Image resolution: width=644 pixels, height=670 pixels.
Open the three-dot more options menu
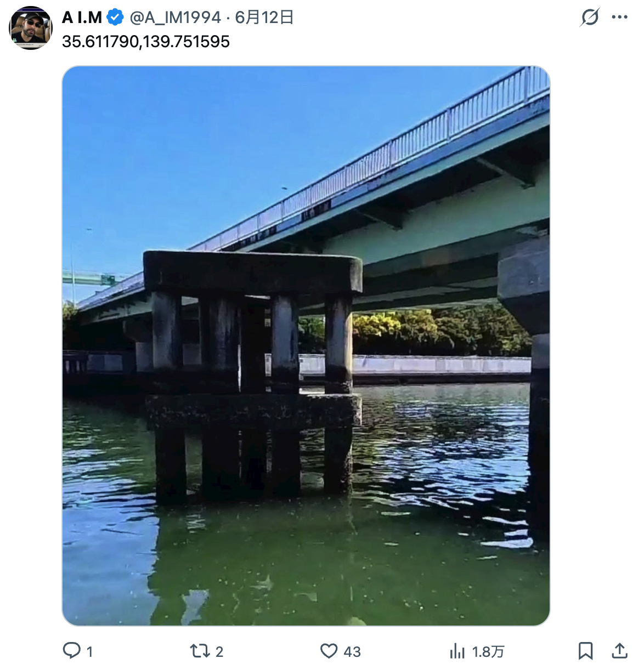[619, 18]
